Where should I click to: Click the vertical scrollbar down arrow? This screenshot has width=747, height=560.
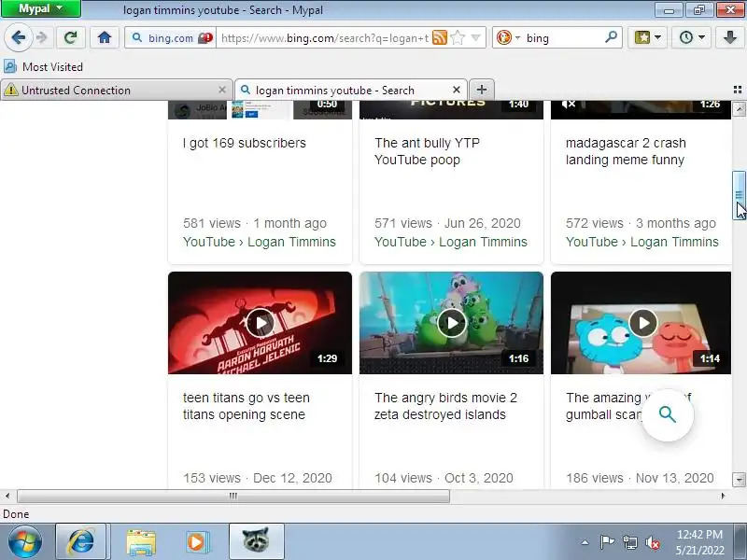click(739, 479)
